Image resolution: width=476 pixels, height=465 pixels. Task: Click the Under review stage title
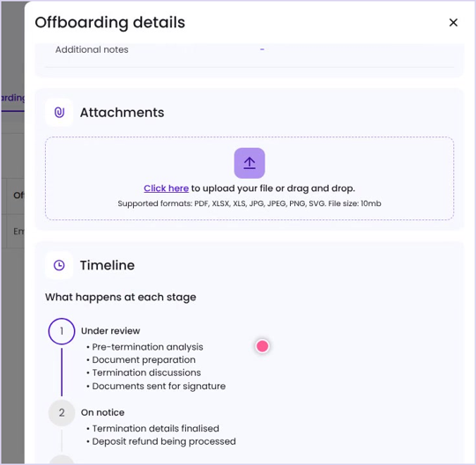tap(110, 331)
